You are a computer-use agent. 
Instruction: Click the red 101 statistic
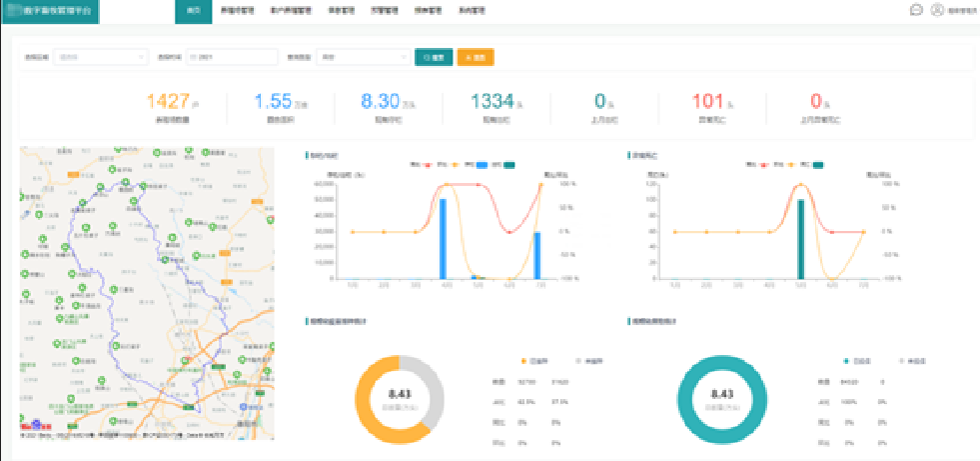(x=708, y=101)
